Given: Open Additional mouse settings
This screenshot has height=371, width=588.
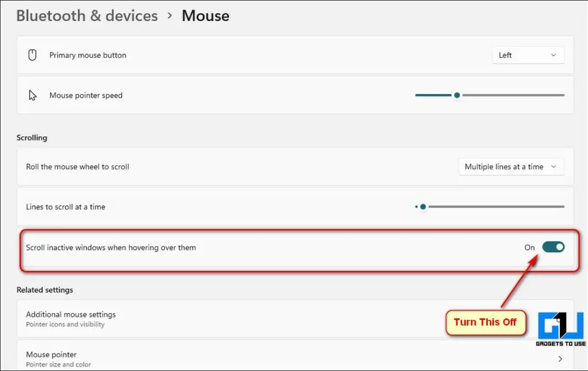Looking at the screenshot, I should point(71,314).
